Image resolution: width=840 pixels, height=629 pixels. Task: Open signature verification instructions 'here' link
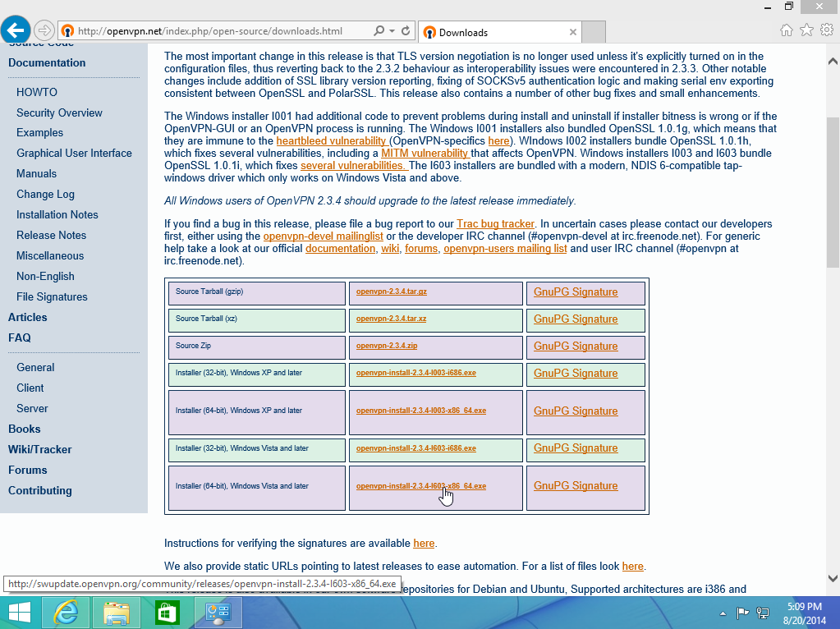coord(424,544)
